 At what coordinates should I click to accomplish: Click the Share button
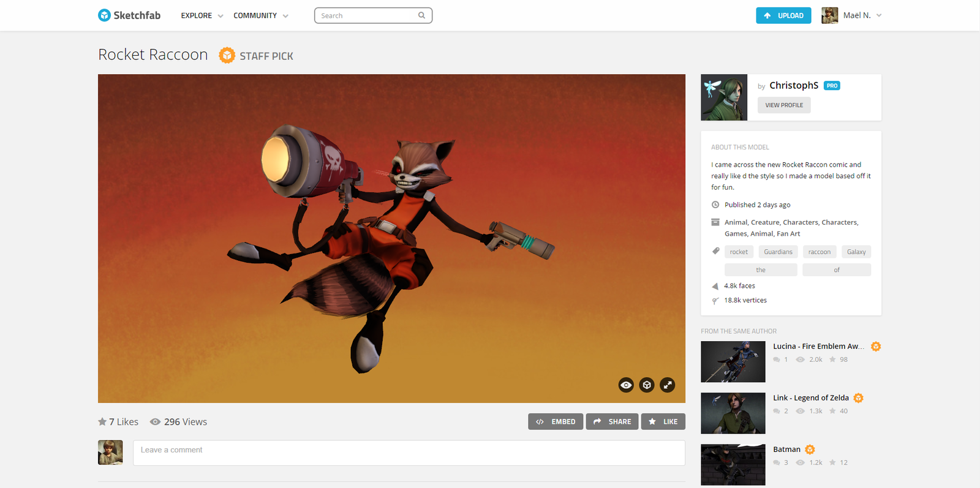click(x=612, y=421)
